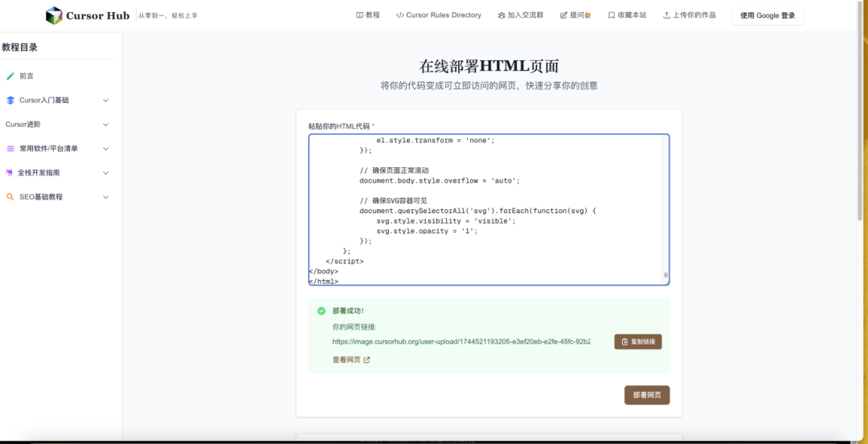
Task: Click the green pencil icon beside 前言
Action: (10, 76)
